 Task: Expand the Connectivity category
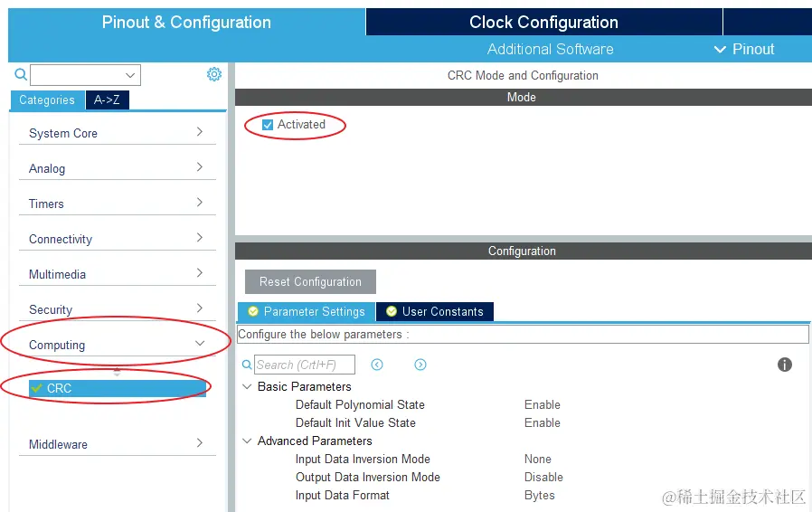[117, 239]
